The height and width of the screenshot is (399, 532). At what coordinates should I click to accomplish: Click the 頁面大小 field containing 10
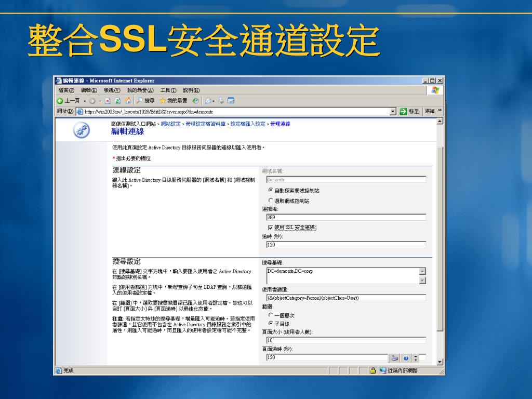pyautogui.click(x=346, y=340)
